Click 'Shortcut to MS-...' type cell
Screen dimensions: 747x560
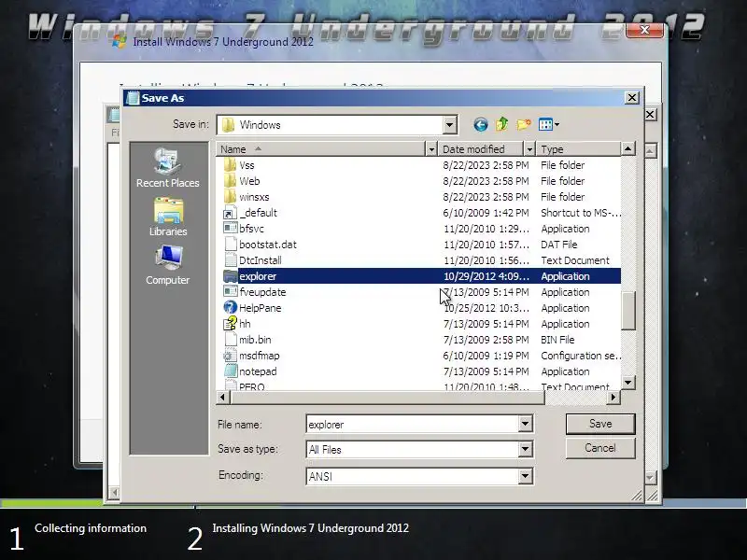[581, 213]
